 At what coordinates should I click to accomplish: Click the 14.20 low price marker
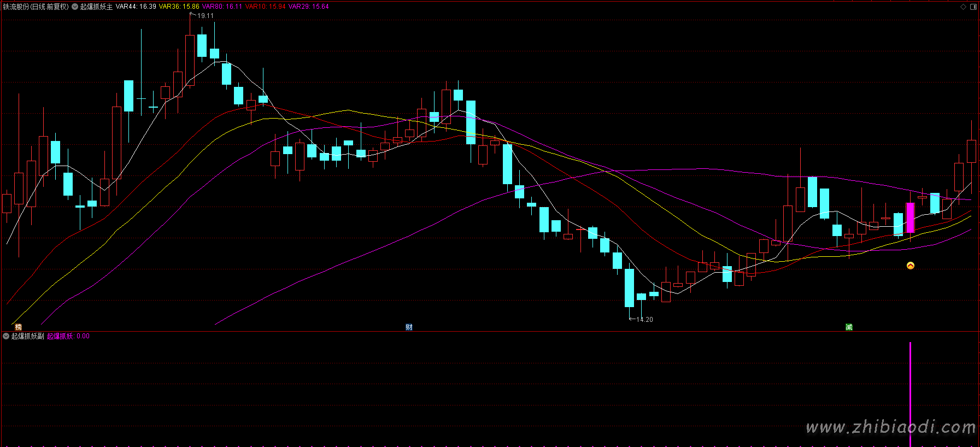click(x=644, y=320)
